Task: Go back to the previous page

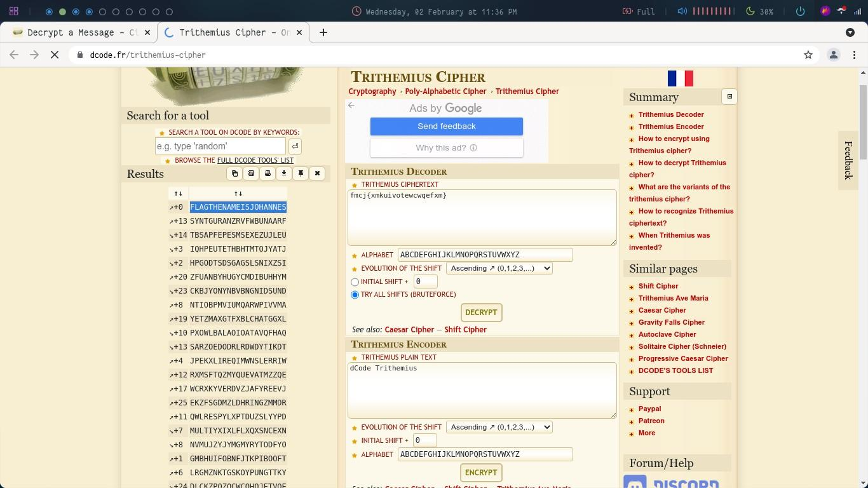Action: pos(14,55)
